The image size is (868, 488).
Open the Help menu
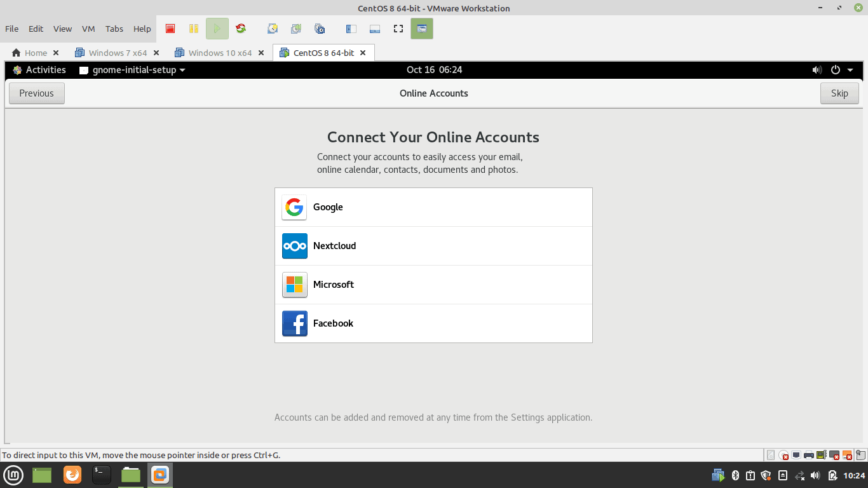142,29
